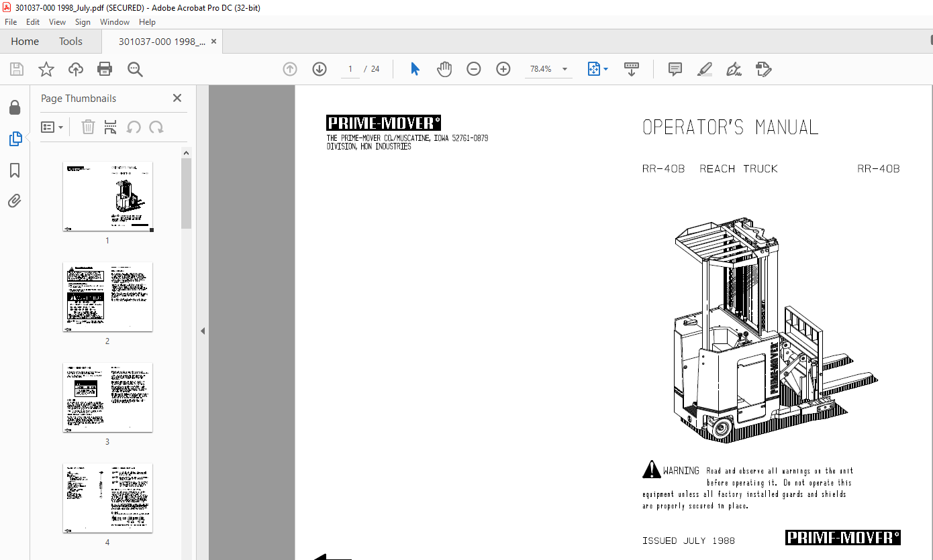Click the Stamp tool icon
933x560 pixels.
[764, 69]
